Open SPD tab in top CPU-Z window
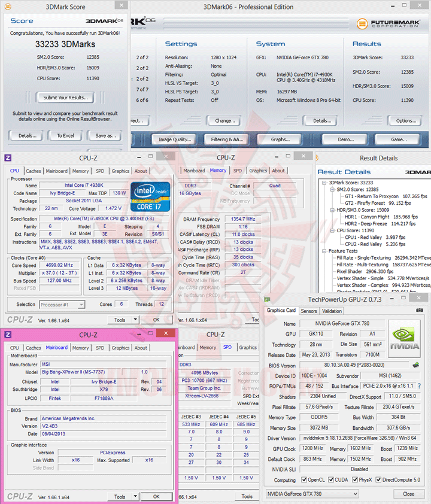Image resolution: width=431 pixels, height=504 pixels. [x=100, y=171]
